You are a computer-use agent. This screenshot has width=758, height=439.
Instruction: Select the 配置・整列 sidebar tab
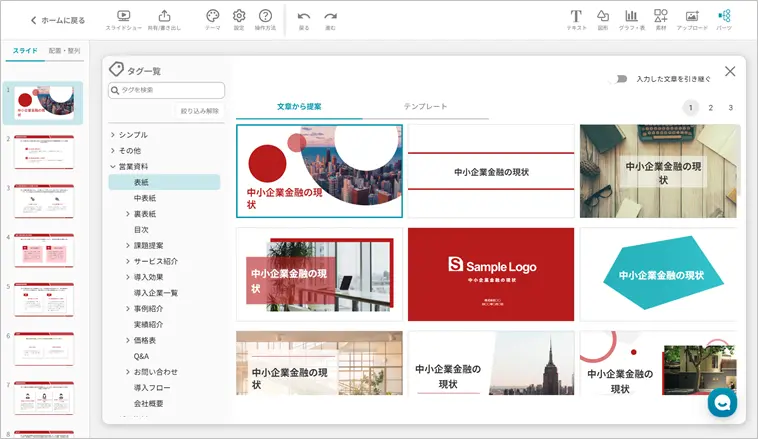pyautogui.click(x=64, y=51)
